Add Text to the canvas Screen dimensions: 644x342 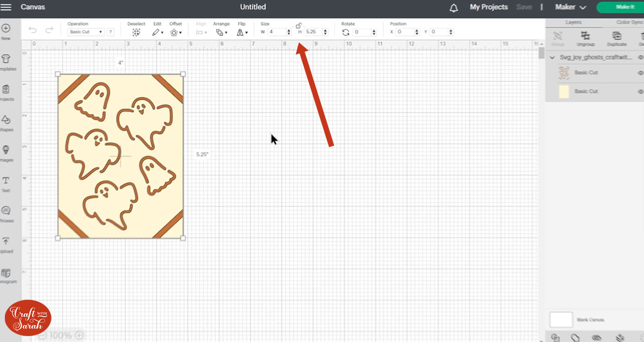(6, 184)
